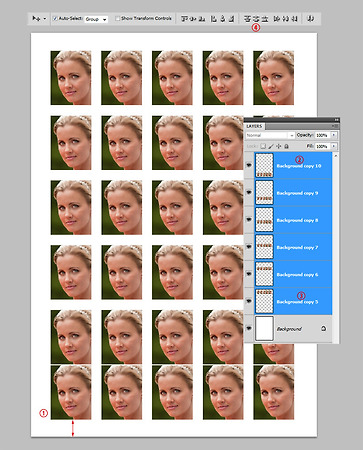Open the Layers panel options menu

[x=334, y=126]
